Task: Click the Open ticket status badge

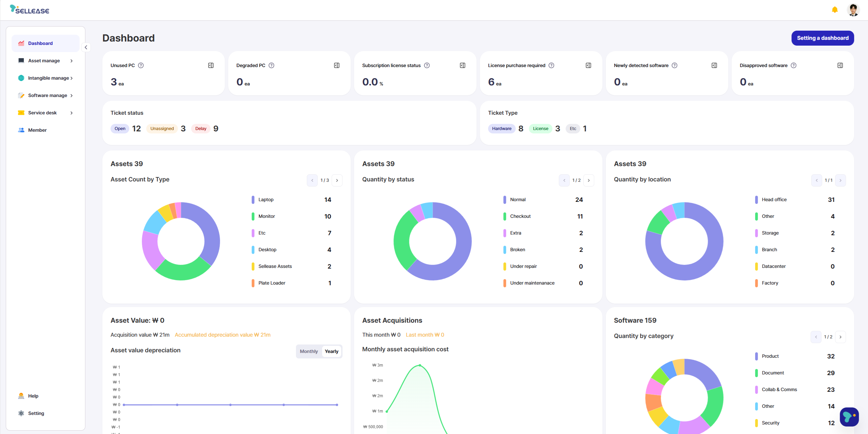Action: pos(120,129)
